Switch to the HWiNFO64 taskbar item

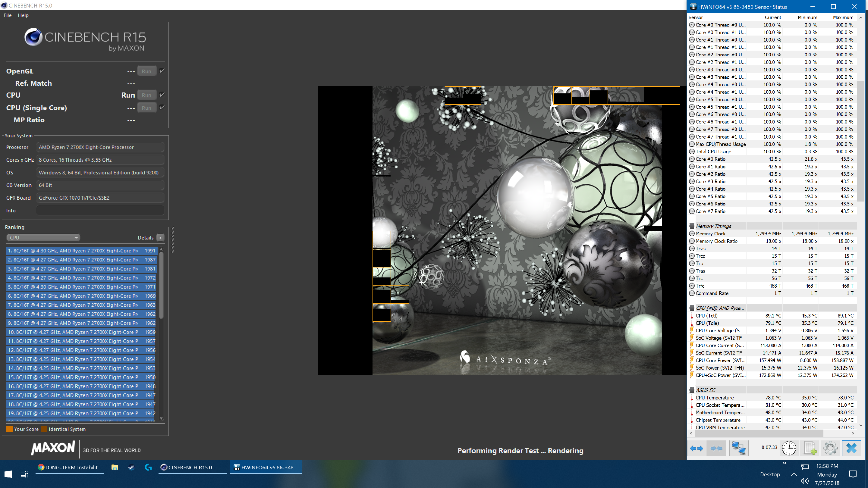266,467
